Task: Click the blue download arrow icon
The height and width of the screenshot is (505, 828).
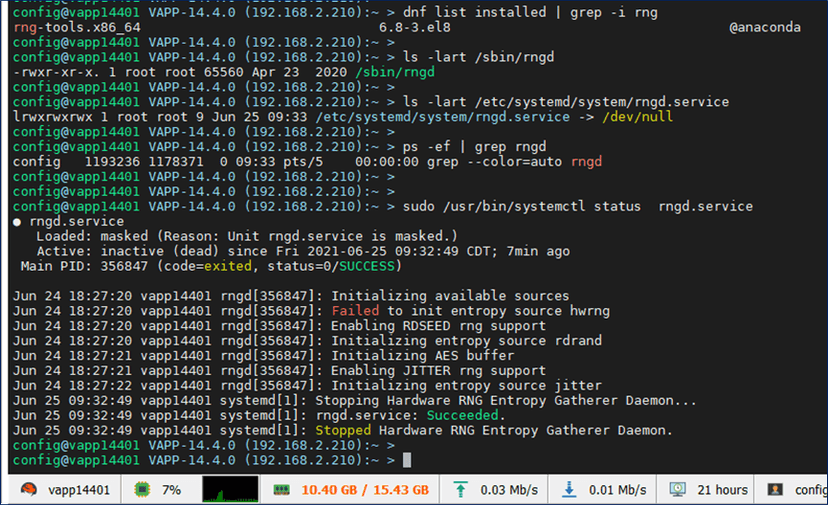Action: click(569, 490)
